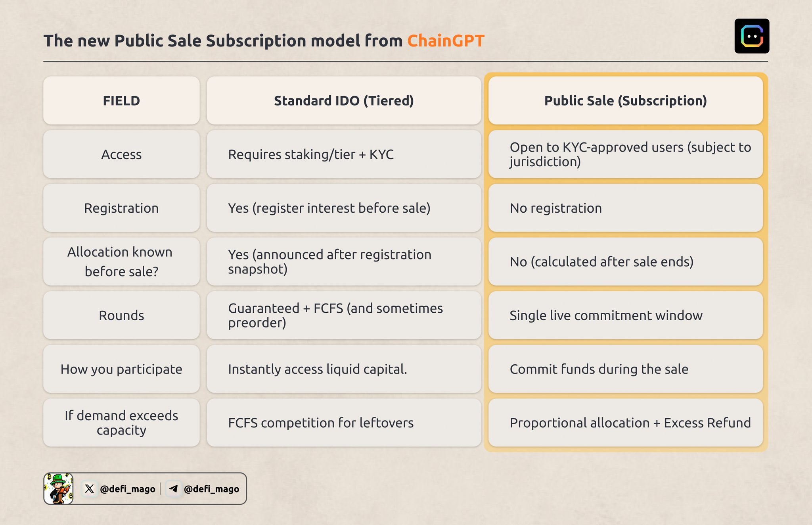The image size is (812, 525).
Task: Click the Access row label
Action: [x=121, y=154]
